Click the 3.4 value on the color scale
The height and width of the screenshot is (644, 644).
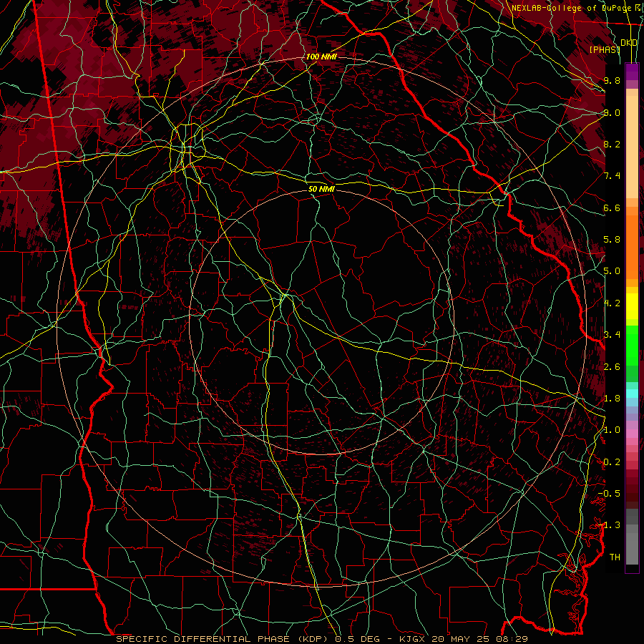point(612,335)
